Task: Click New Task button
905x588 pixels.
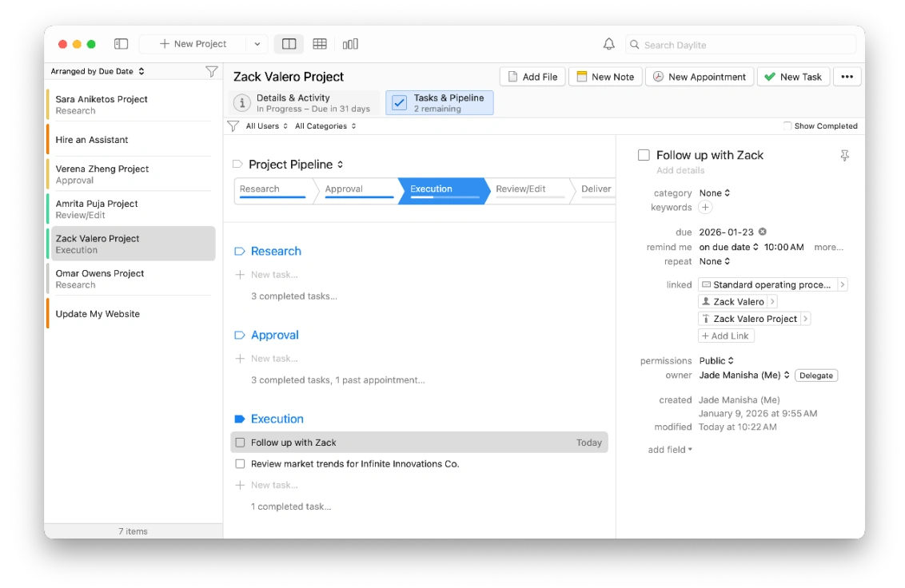Action: coord(793,77)
